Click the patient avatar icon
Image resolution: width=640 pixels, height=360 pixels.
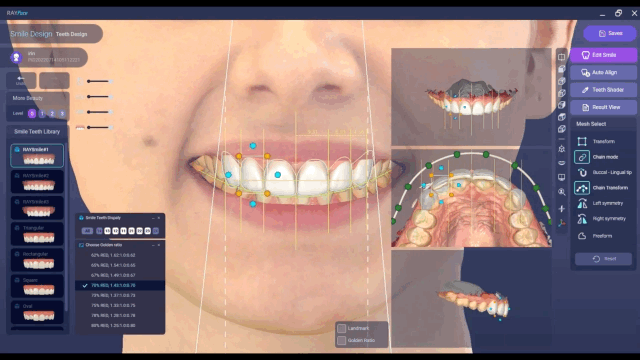(x=16, y=57)
